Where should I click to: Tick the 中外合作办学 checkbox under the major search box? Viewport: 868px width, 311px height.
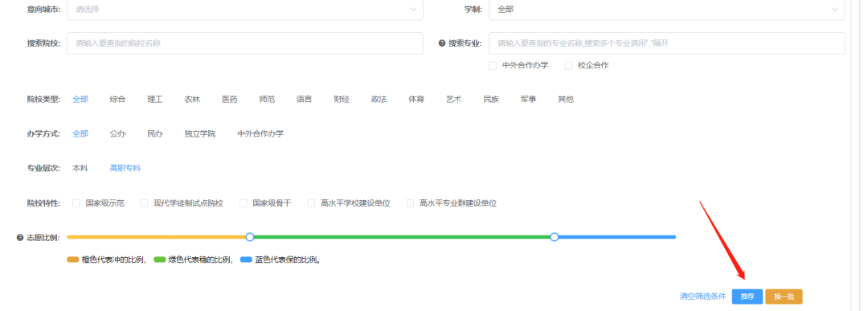492,65
